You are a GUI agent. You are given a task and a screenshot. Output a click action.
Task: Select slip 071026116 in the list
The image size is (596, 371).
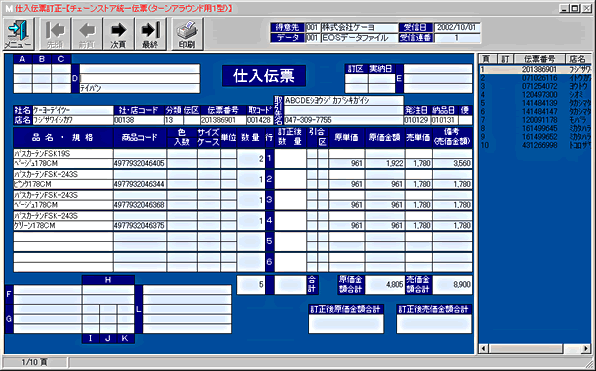(535, 78)
